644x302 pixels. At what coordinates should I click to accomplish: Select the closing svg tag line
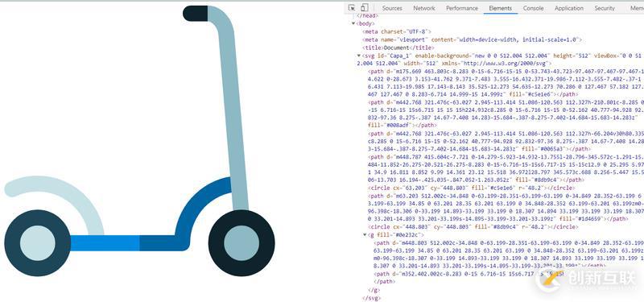click(371, 298)
